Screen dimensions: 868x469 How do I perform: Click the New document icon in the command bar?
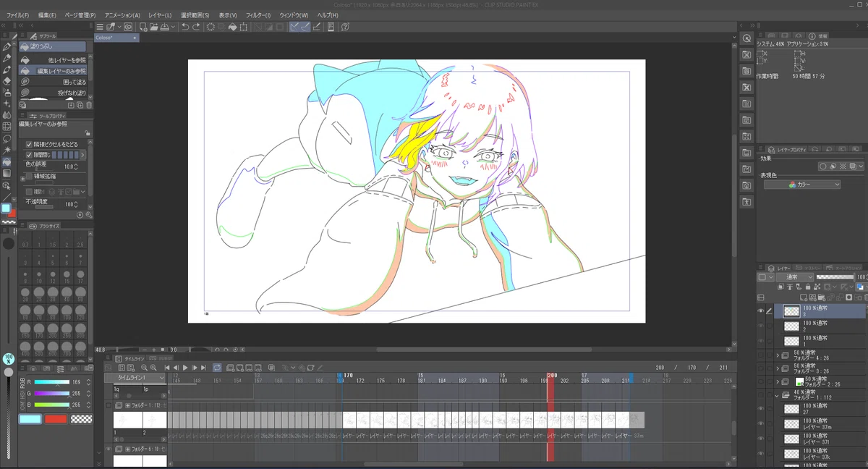click(x=143, y=27)
